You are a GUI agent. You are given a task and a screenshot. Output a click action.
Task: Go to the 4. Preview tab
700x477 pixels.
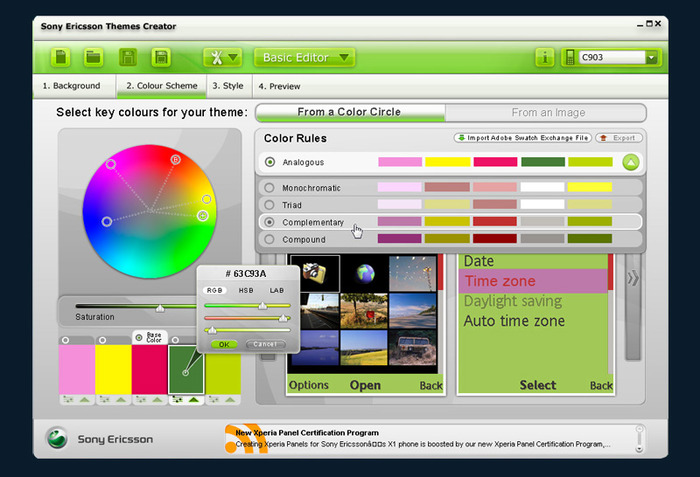coord(279,86)
